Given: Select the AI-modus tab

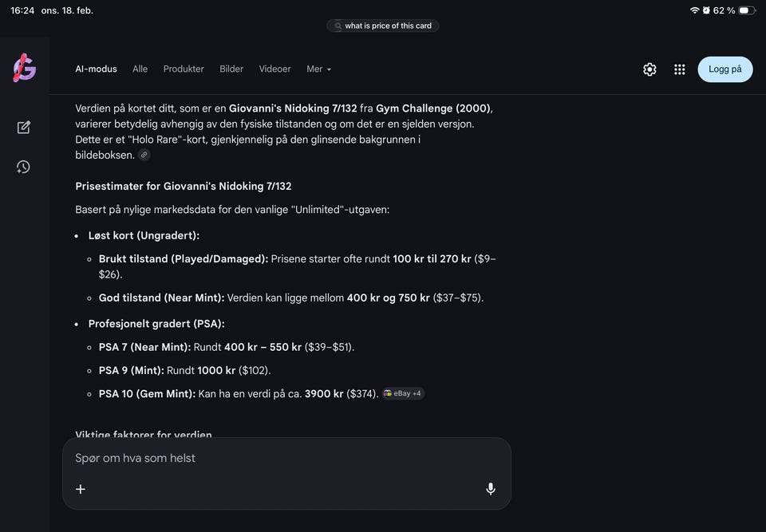Looking at the screenshot, I should [96, 69].
